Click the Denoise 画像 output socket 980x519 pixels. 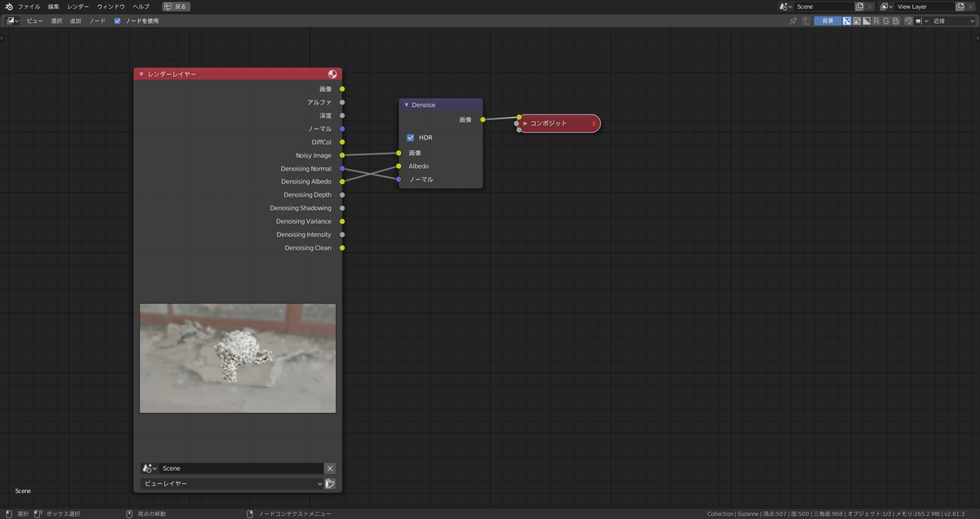tap(483, 119)
